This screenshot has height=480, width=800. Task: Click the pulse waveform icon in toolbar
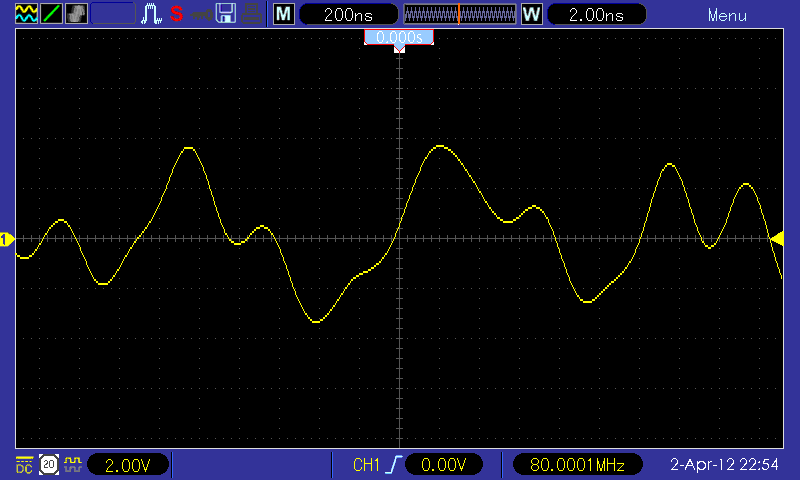pyautogui.click(x=151, y=13)
